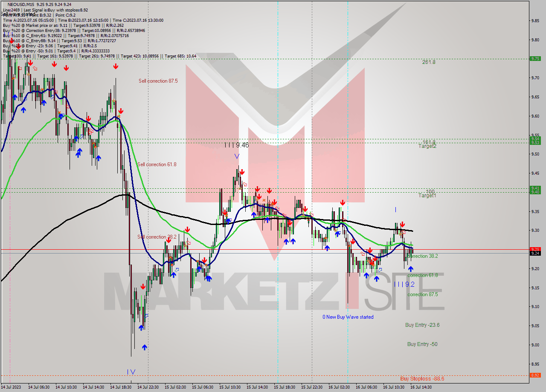Click the 'NEOUSD,M15' symbol title

[21, 4]
